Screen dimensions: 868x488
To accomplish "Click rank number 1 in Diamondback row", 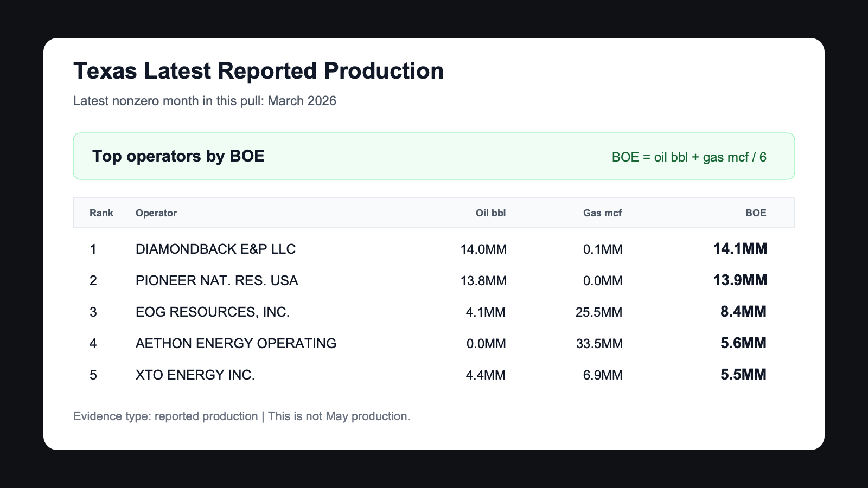I will click(93, 249).
